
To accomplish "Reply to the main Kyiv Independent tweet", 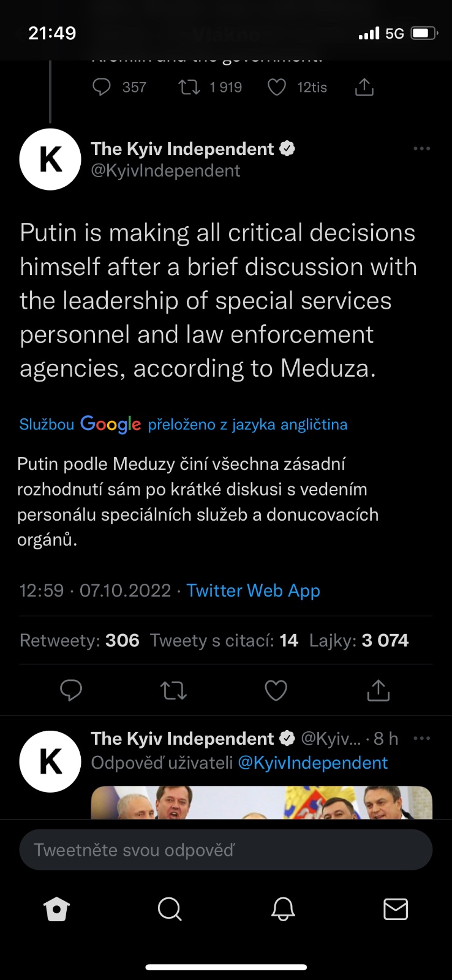I will tap(71, 690).
